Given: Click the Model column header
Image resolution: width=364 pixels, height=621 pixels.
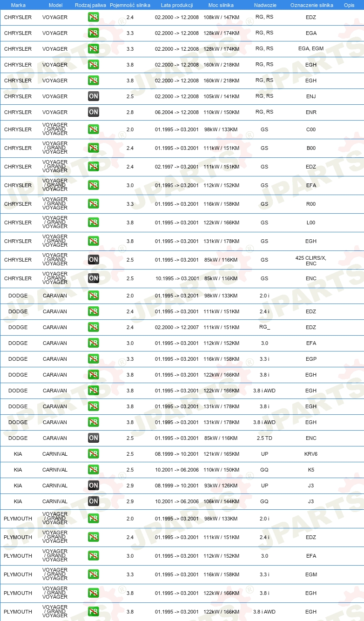Looking at the screenshot, I should [x=55, y=5].
